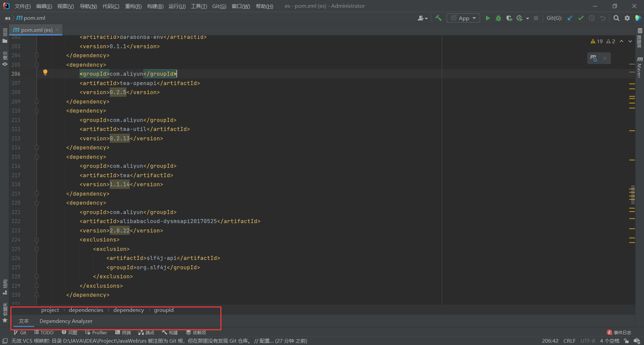Click the UTF-8 encoding indicator
Viewport: 644px width, 345px height.
coord(588,341)
